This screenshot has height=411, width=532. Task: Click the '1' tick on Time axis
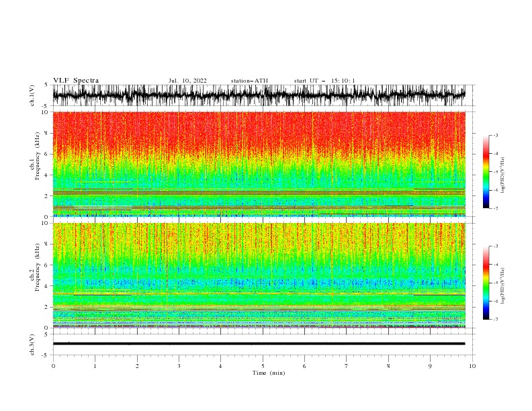tap(95, 366)
